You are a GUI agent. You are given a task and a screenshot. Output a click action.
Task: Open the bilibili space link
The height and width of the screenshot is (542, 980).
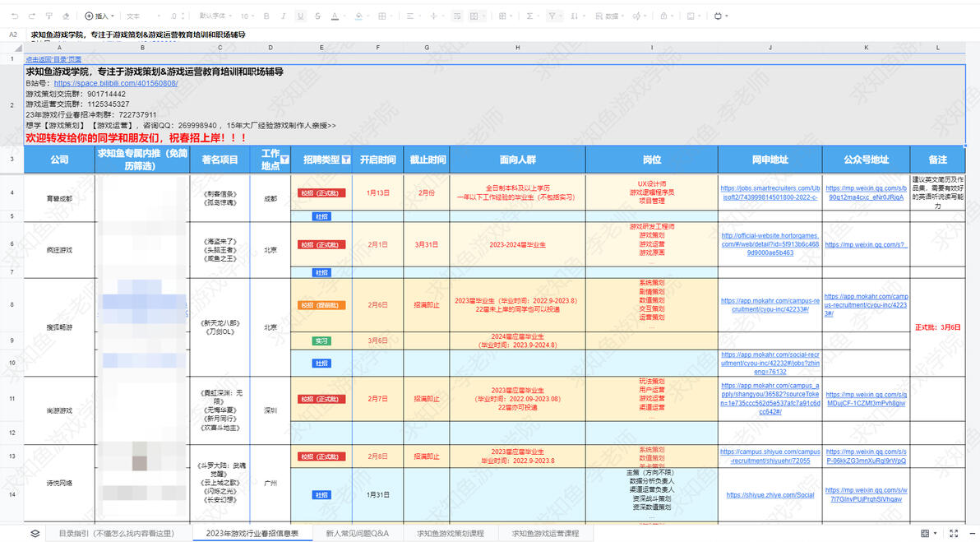(x=116, y=83)
